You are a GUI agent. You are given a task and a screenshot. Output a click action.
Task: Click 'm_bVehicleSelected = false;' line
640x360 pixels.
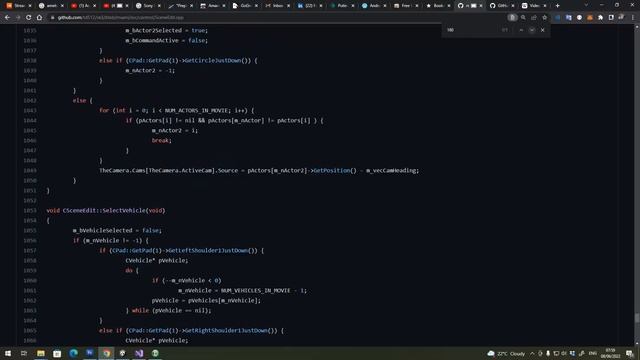pyautogui.click(x=117, y=231)
